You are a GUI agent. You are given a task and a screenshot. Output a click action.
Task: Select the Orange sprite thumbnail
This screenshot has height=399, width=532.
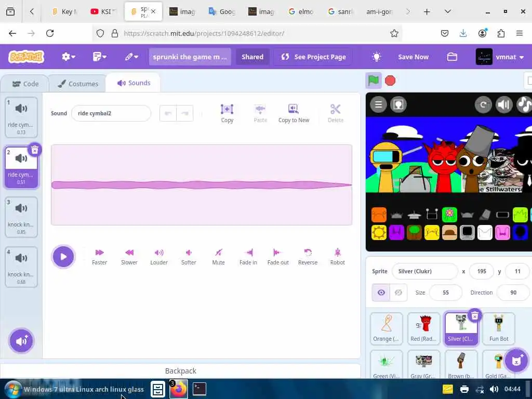click(x=386, y=328)
